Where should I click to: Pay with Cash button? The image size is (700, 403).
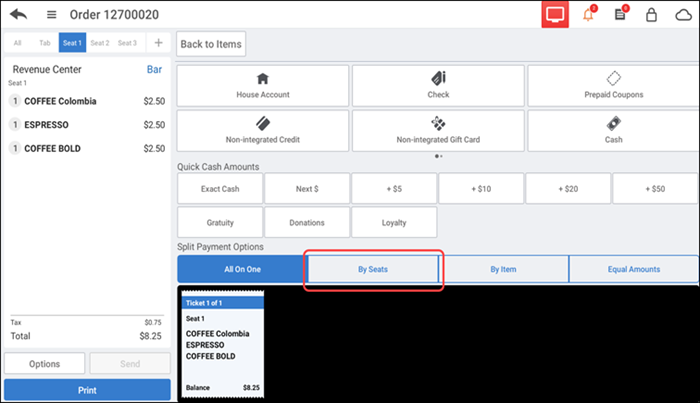click(x=613, y=131)
